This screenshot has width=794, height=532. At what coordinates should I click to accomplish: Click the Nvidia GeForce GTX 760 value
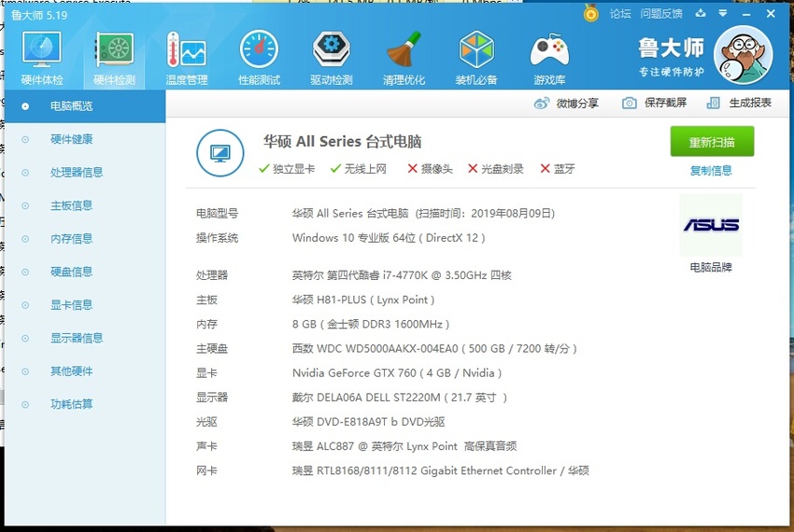tap(397, 373)
